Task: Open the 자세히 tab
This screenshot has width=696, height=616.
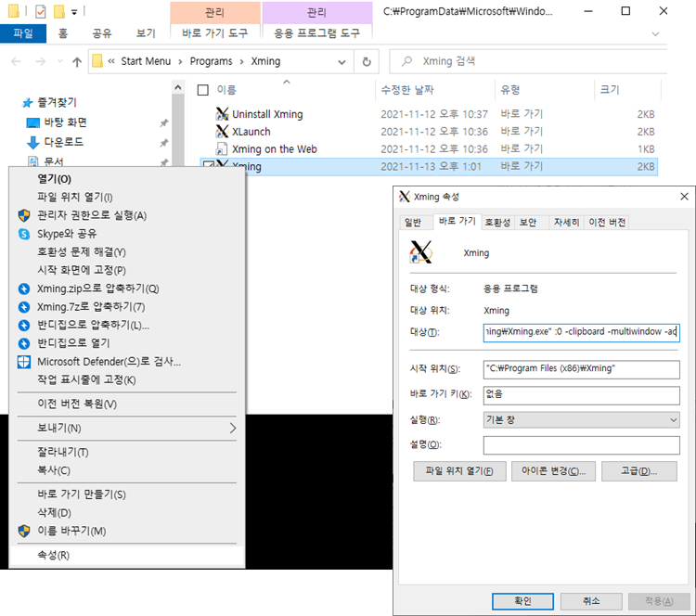Action: coord(566,223)
